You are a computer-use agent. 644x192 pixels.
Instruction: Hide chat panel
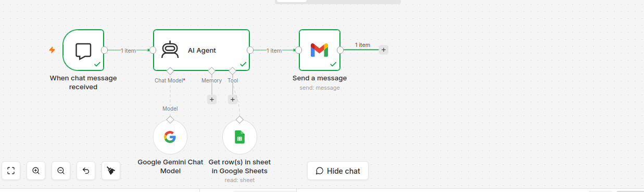pyautogui.click(x=338, y=171)
